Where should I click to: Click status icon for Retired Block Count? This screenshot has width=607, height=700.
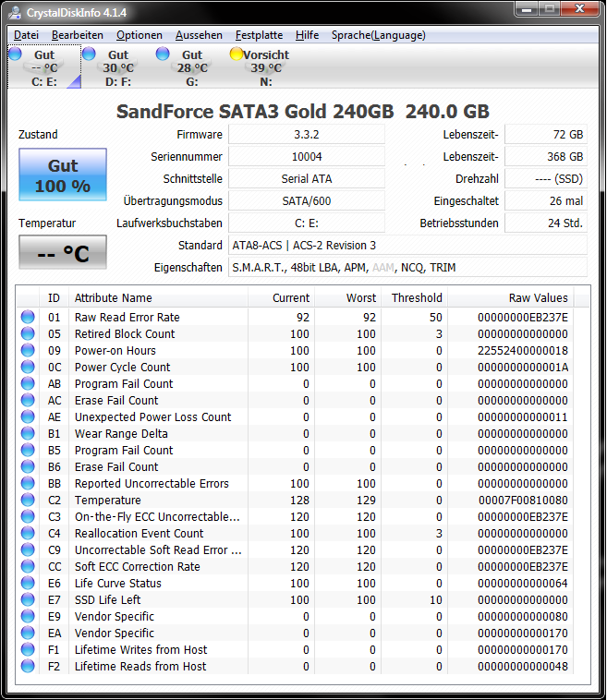click(28, 333)
